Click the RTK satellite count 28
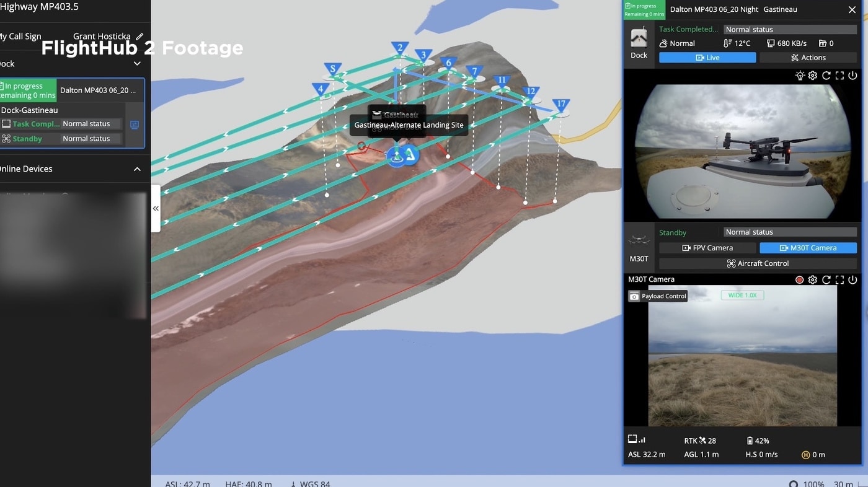The width and height of the screenshot is (868, 487). click(700, 441)
